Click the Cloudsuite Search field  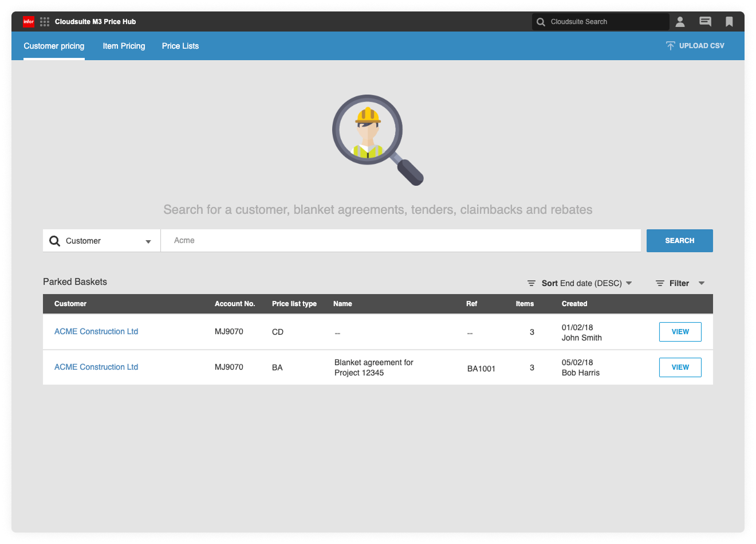point(600,22)
